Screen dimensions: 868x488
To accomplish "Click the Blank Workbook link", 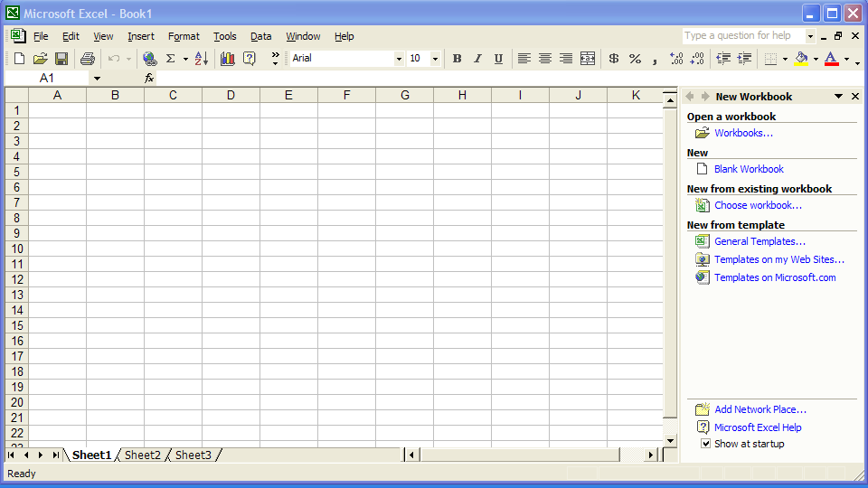I will 749,169.
